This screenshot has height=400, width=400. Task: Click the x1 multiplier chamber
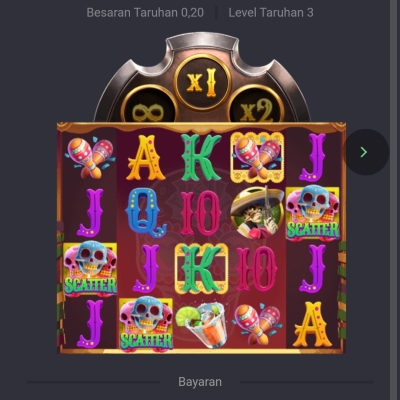pyautogui.click(x=202, y=82)
